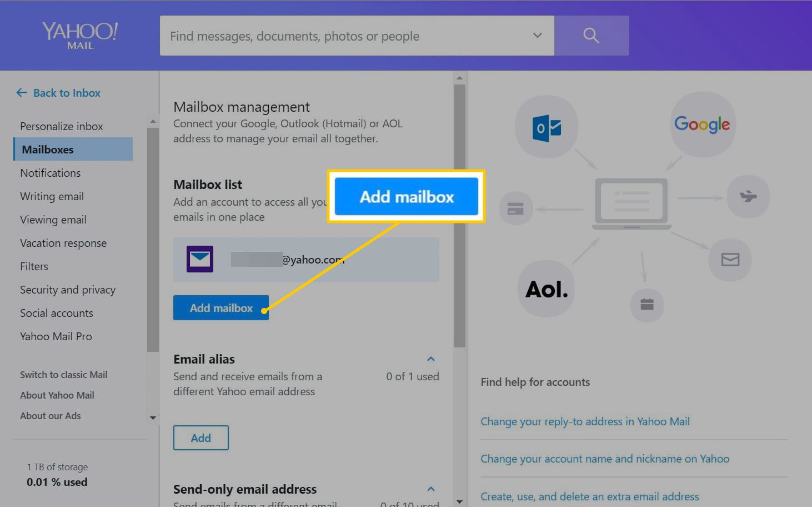Image resolution: width=812 pixels, height=507 pixels.
Task: Open Personalize inbox settings
Action: (61, 126)
